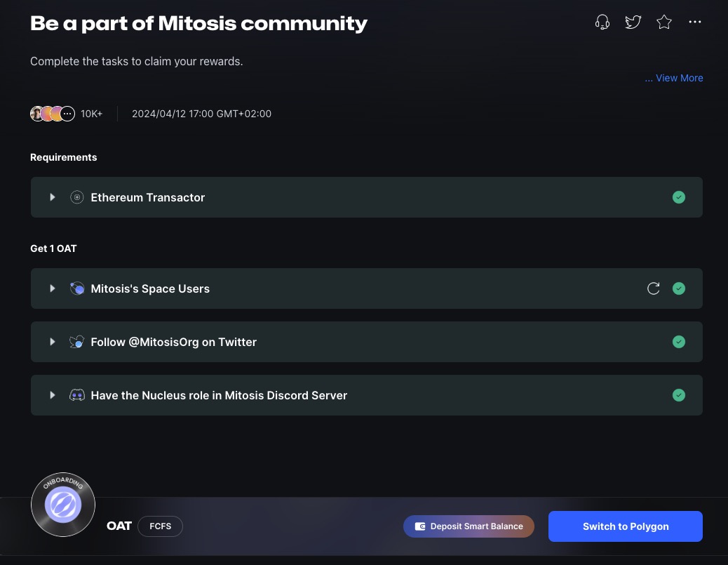Click the Discord icon in Nucleus role task

pyautogui.click(x=77, y=395)
